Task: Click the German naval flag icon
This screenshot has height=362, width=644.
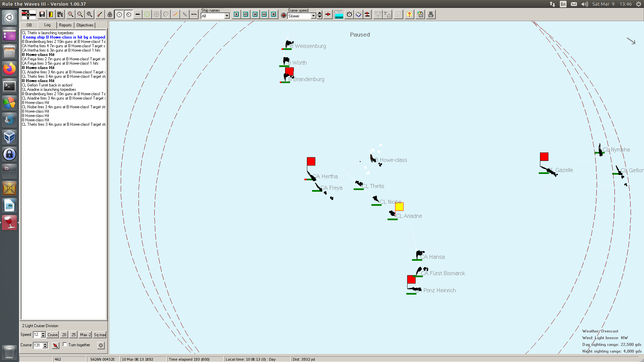Action: (x=29, y=14)
